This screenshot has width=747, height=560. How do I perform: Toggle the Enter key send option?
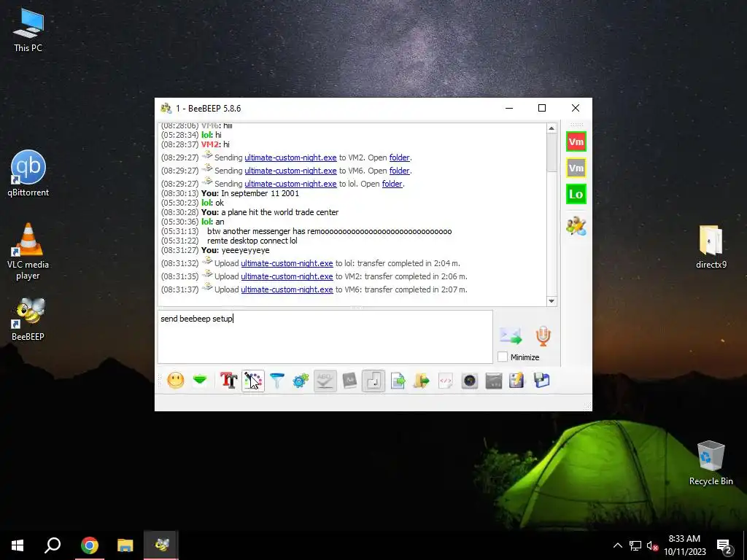[x=373, y=381]
